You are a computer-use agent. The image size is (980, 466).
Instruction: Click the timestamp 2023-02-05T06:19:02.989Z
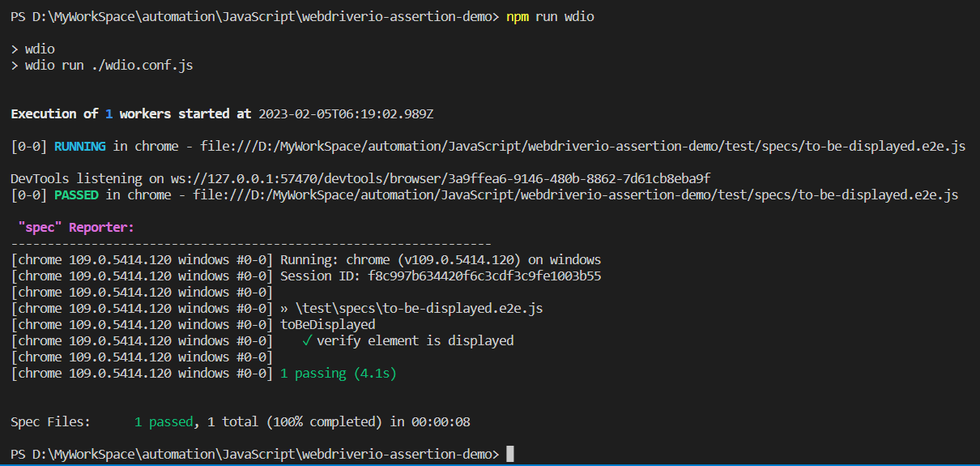pos(346,114)
